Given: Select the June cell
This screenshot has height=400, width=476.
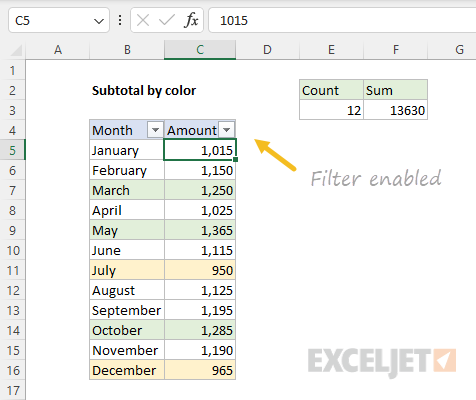Looking at the screenshot, I should coord(127,250).
